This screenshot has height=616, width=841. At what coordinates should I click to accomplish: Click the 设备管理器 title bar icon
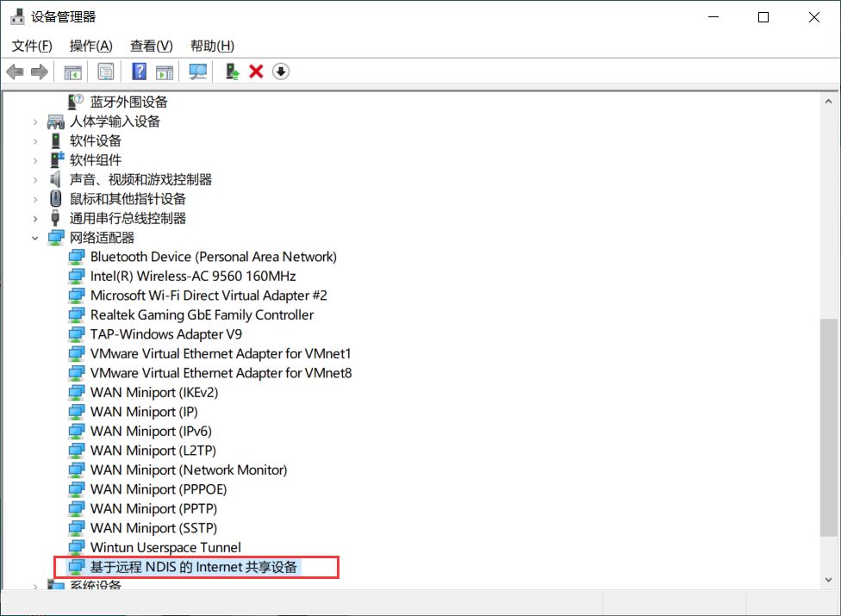pyautogui.click(x=18, y=16)
